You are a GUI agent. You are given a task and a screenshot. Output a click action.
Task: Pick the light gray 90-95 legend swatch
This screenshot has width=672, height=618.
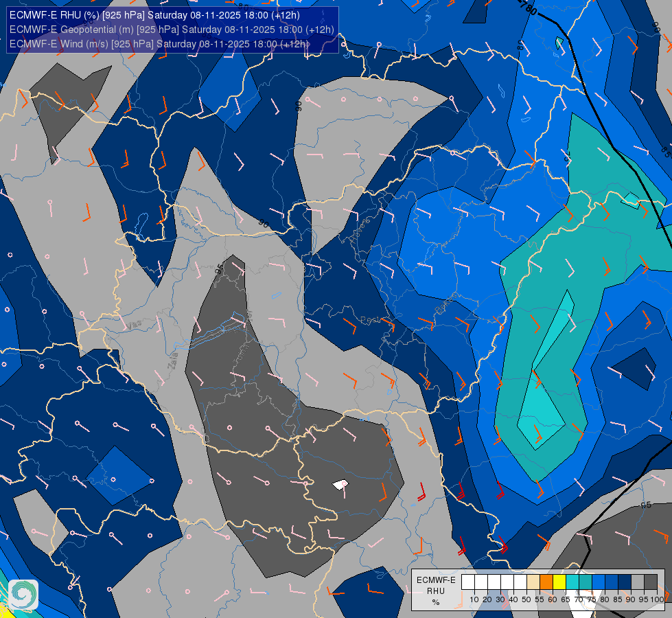point(638,582)
